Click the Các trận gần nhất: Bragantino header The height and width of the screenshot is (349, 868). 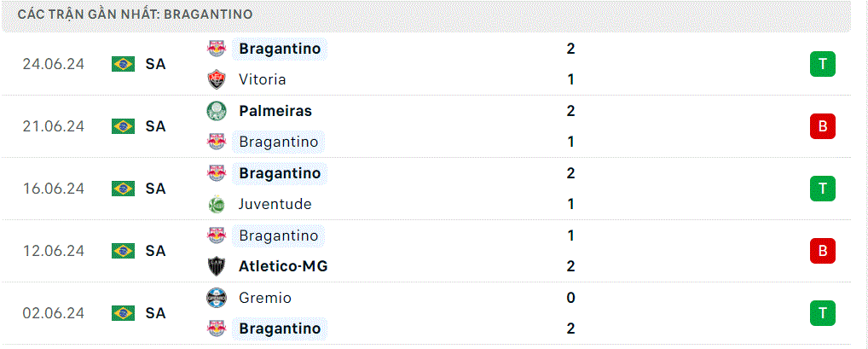pos(135,15)
